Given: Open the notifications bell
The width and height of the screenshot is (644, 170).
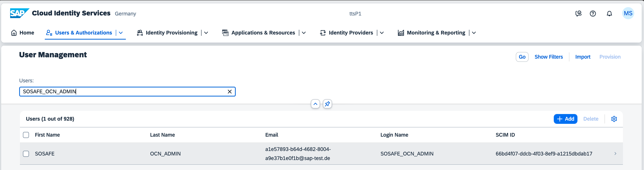Looking at the screenshot, I should (609, 14).
